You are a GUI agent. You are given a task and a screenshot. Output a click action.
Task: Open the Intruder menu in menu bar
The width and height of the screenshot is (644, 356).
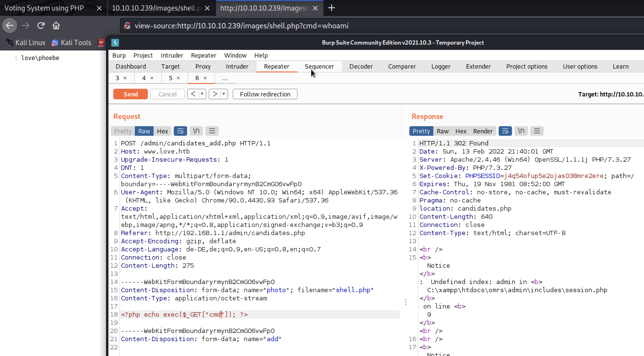172,55
